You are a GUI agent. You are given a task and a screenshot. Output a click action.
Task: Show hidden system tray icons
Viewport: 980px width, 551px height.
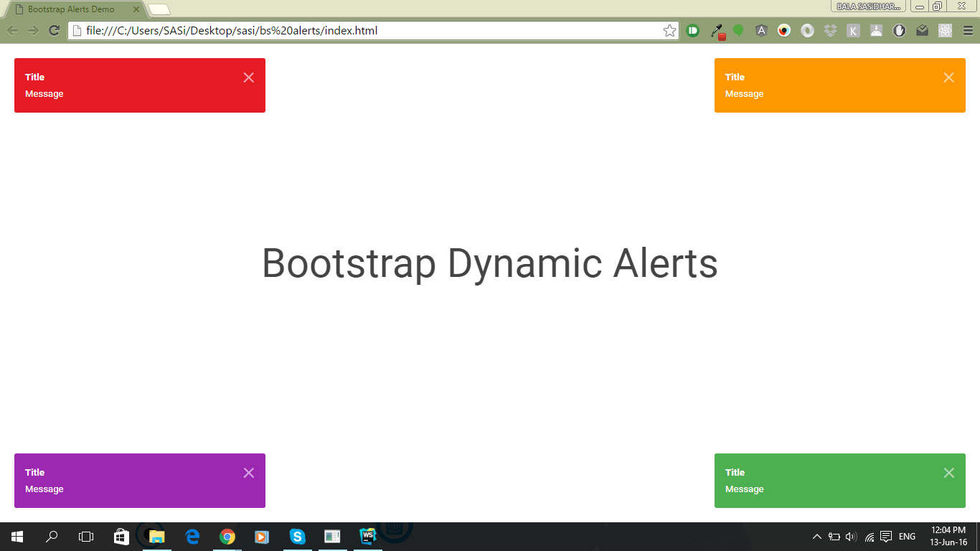pyautogui.click(x=817, y=537)
